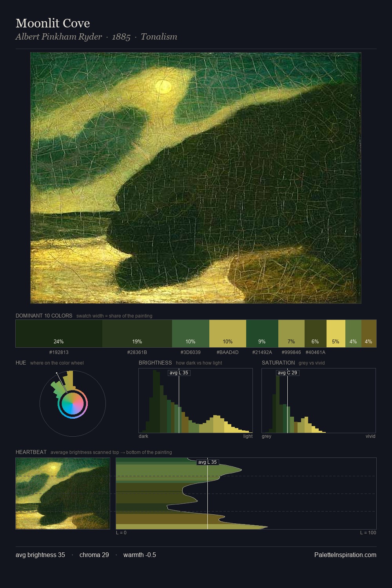Click the hue color wheel
The image size is (392, 588).
pyautogui.click(x=73, y=403)
